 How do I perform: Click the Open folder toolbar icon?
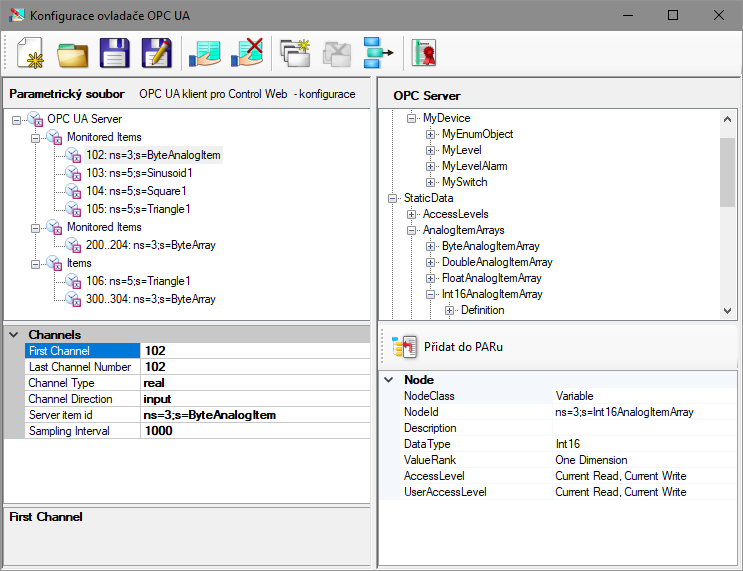72,52
